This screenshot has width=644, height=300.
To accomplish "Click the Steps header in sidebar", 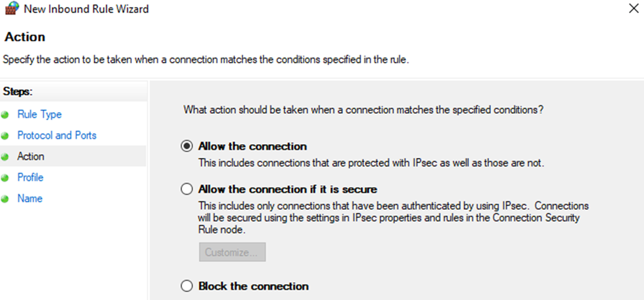I will [x=18, y=91].
